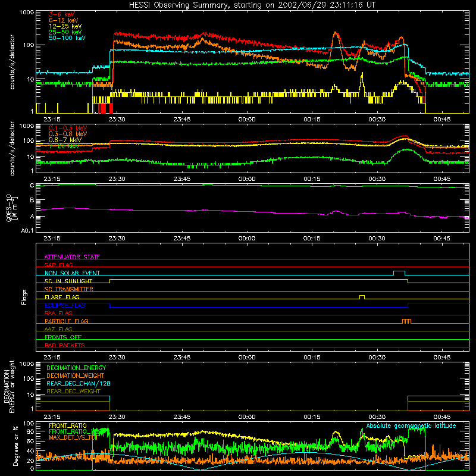Select the 6-12 keV legend label
This screenshot has width=476, height=476.
tap(64, 20)
